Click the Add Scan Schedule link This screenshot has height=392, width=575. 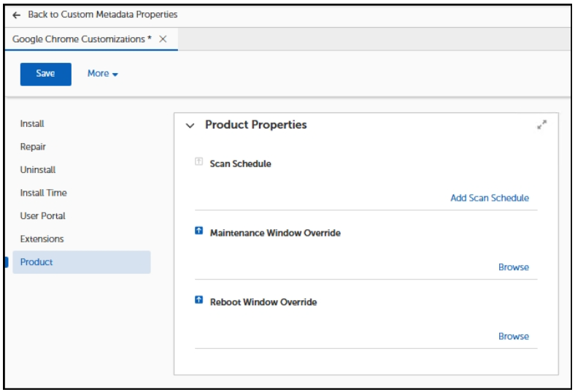[489, 198]
